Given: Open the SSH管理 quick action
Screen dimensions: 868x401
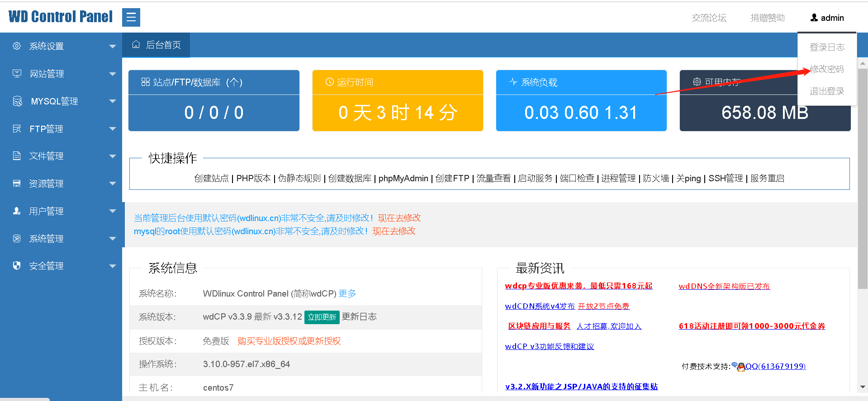Looking at the screenshot, I should pyautogui.click(x=726, y=178).
